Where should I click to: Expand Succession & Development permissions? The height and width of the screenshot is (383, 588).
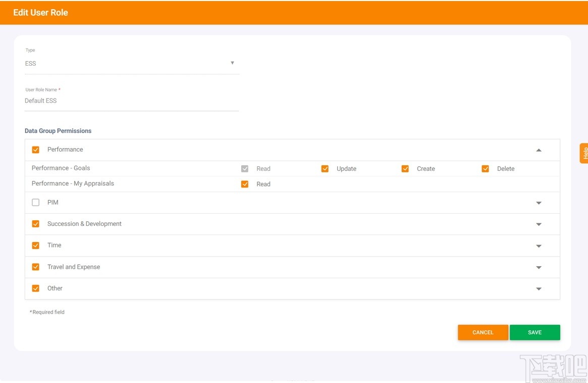click(x=539, y=224)
